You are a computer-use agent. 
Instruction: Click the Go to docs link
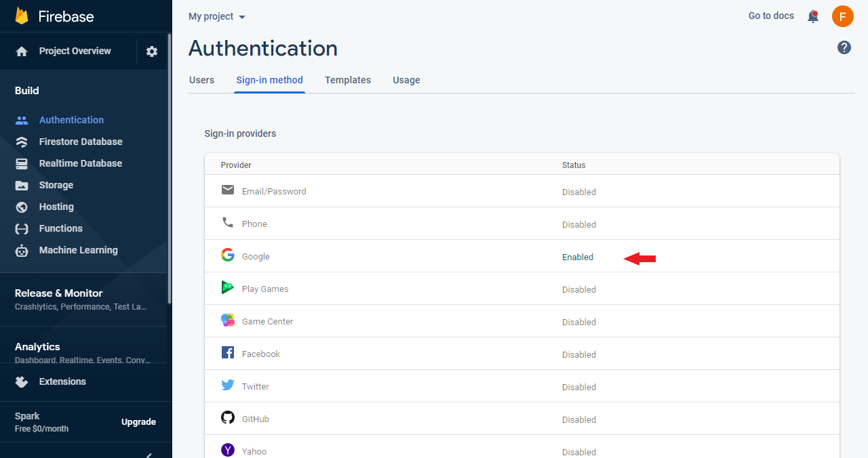tap(771, 16)
